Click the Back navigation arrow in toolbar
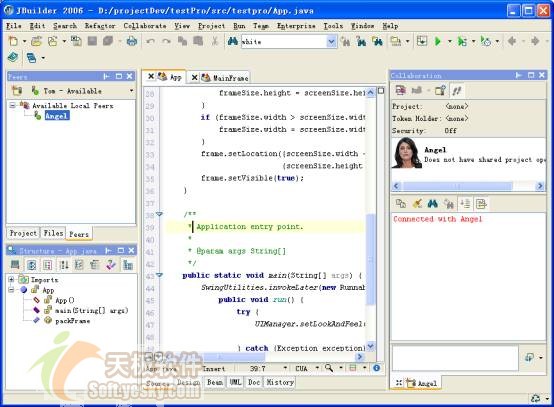This screenshot has height=407, width=554. click(512, 41)
